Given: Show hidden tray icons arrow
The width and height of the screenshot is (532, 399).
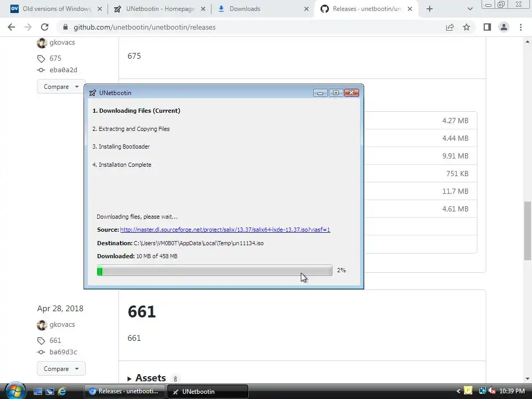Looking at the screenshot, I should [458, 392].
